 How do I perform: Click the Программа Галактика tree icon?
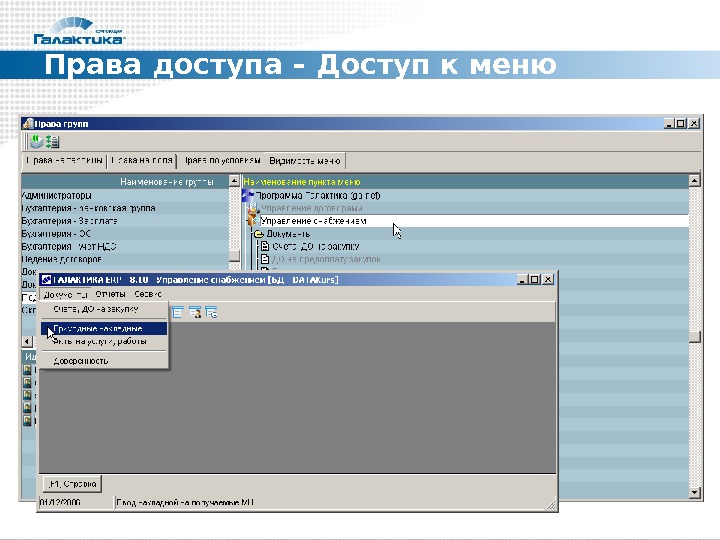[248, 195]
